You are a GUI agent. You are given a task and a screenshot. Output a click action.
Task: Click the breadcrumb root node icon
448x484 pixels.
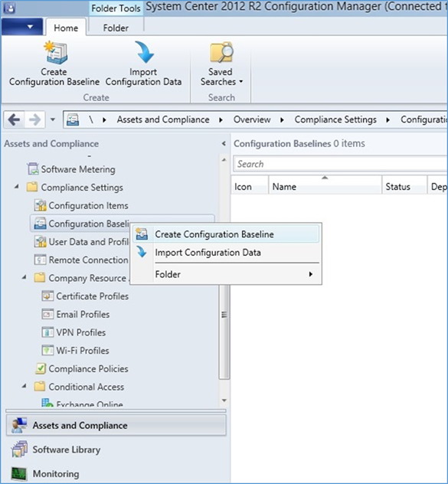(73, 119)
